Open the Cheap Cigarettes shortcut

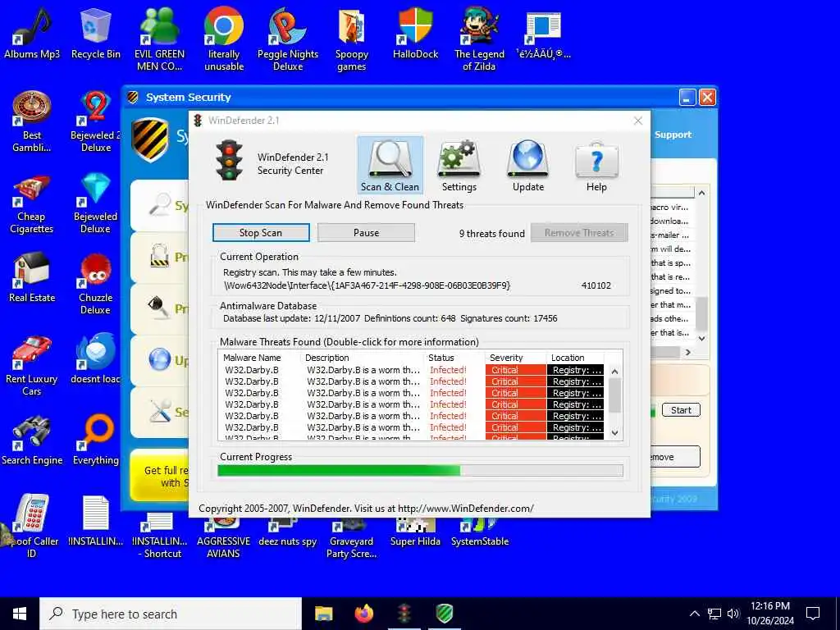click(x=31, y=203)
